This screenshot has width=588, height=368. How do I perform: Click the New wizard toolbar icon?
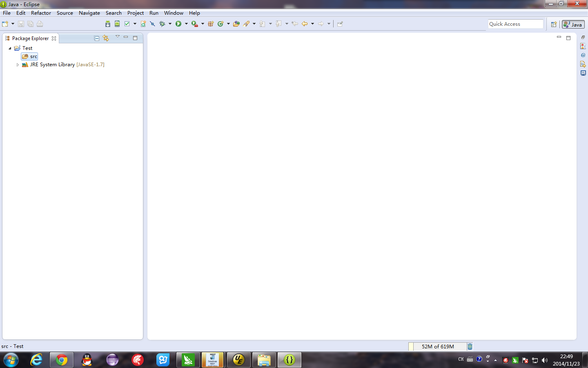(x=5, y=24)
